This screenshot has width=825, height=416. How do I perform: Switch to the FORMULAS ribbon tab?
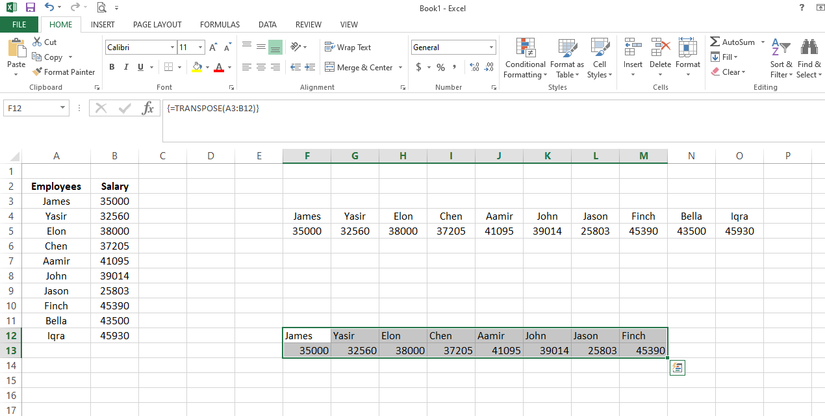tap(219, 23)
